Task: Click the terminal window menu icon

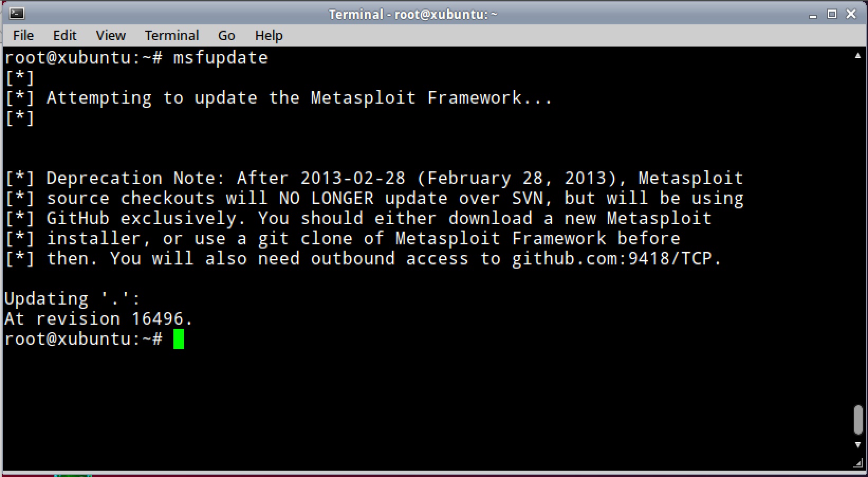Action: click(x=16, y=14)
